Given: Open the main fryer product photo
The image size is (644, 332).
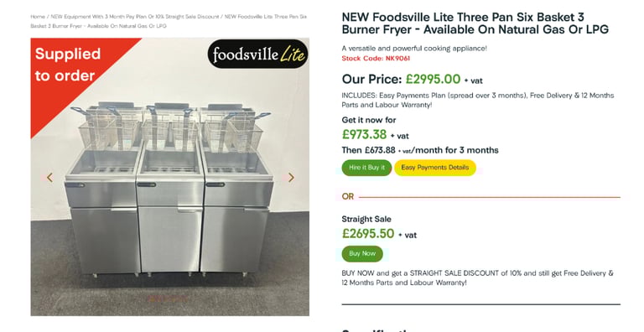Looking at the screenshot, I should pyautogui.click(x=170, y=177).
